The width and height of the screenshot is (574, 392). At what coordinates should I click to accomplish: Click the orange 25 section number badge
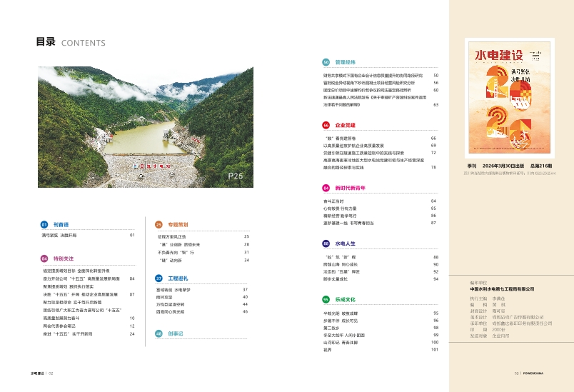[158, 223]
